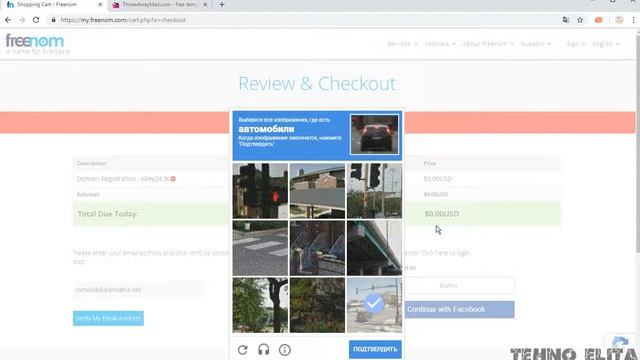Open captcha help info icon
Viewport: 640px width, 360px height.
coord(285,350)
